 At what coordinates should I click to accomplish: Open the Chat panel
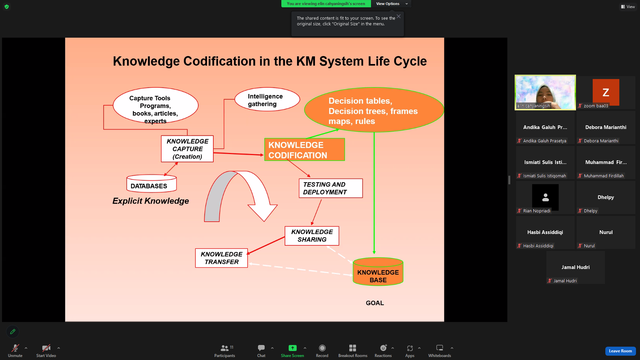click(261, 350)
